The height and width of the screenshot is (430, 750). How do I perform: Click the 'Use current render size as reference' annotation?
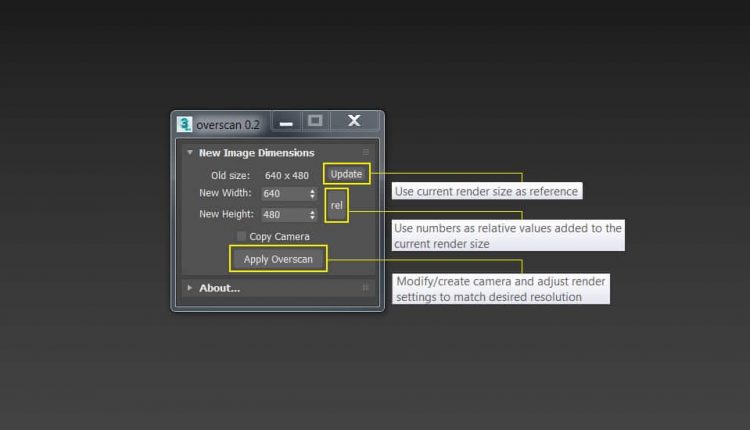pos(486,191)
